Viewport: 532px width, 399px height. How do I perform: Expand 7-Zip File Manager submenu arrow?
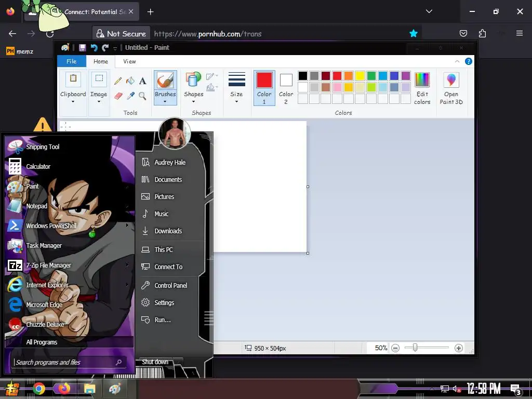127,264
